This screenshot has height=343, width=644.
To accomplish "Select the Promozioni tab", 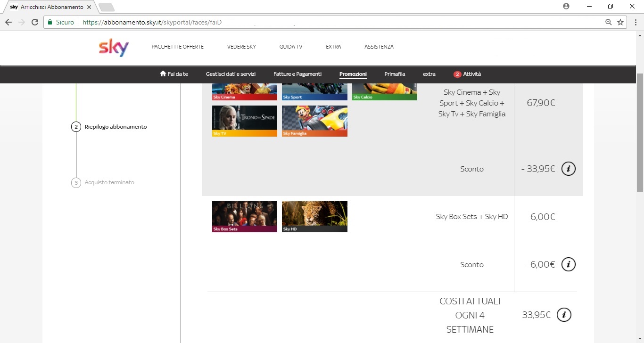I will (x=353, y=74).
